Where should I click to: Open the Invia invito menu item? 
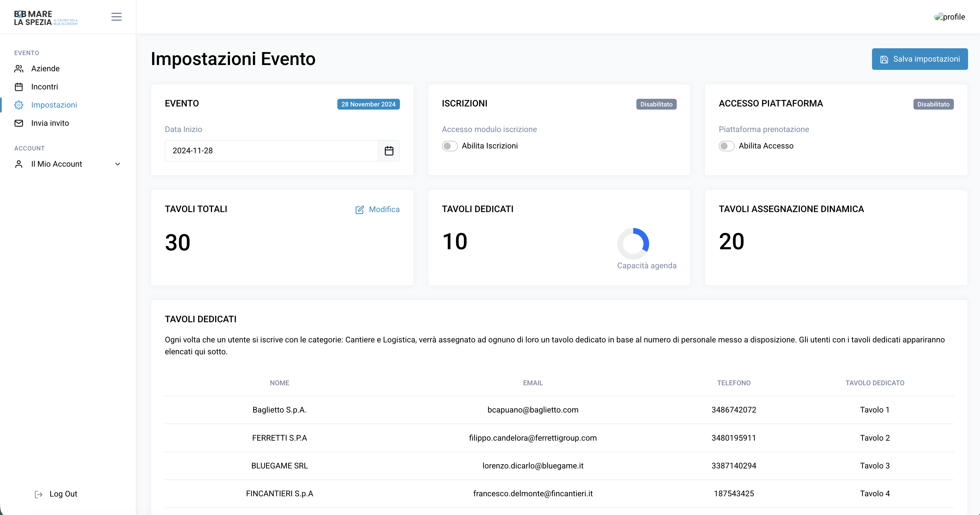[x=50, y=123]
